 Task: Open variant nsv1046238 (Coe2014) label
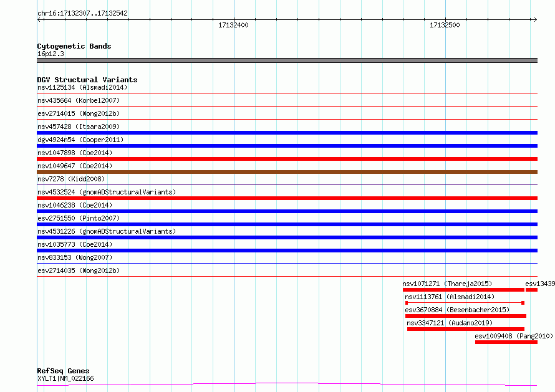(x=75, y=205)
